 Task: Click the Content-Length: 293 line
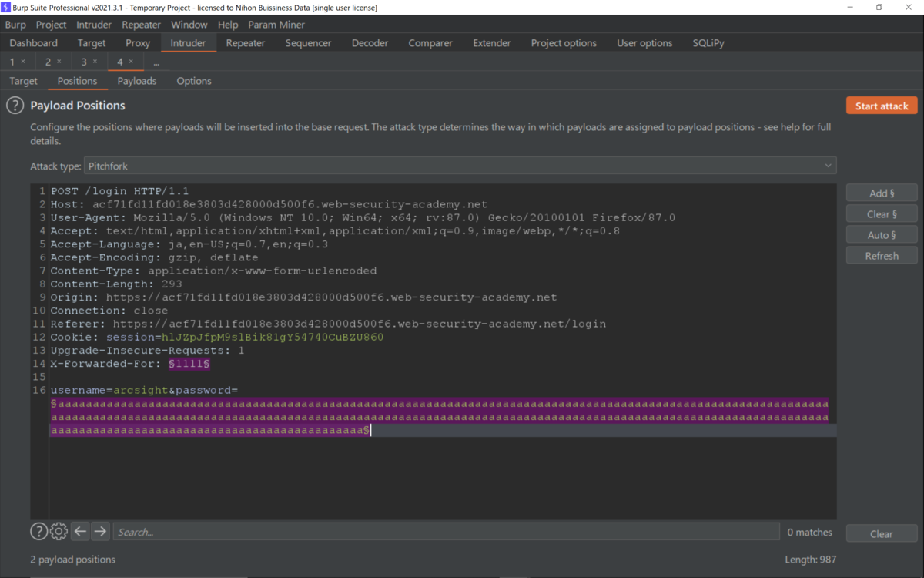116,284
